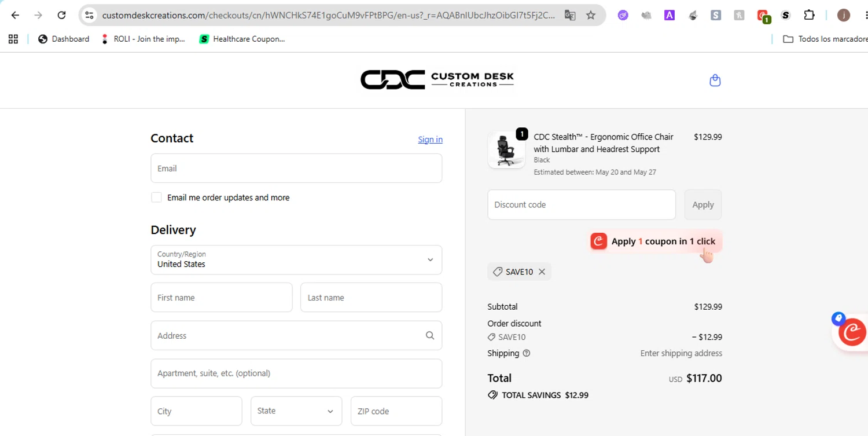
Task: Click the Sign in link
Action: [x=430, y=139]
